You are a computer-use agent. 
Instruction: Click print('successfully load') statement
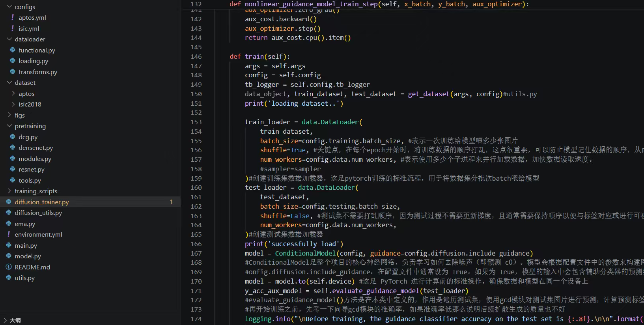tap(294, 244)
